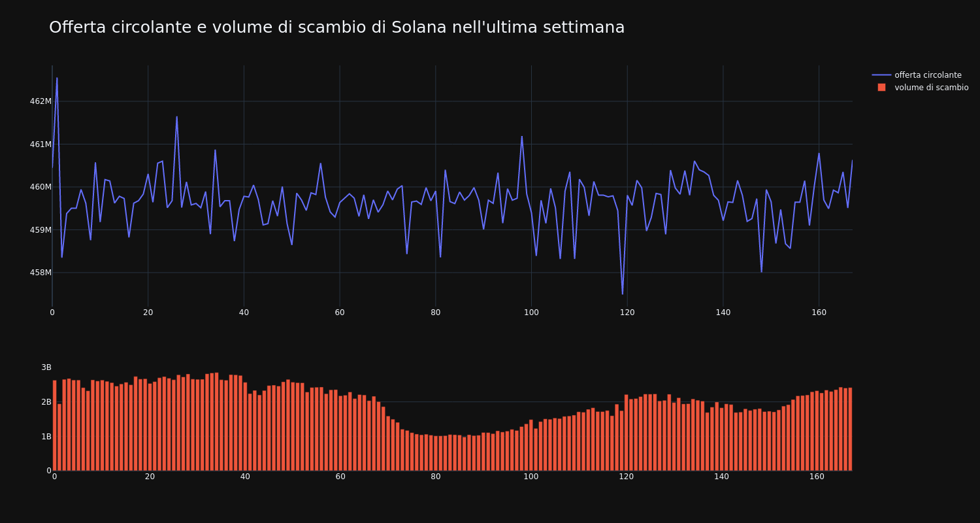The width and height of the screenshot is (980, 523).
Task: Click the line peak near x=98
Action: 522,137
